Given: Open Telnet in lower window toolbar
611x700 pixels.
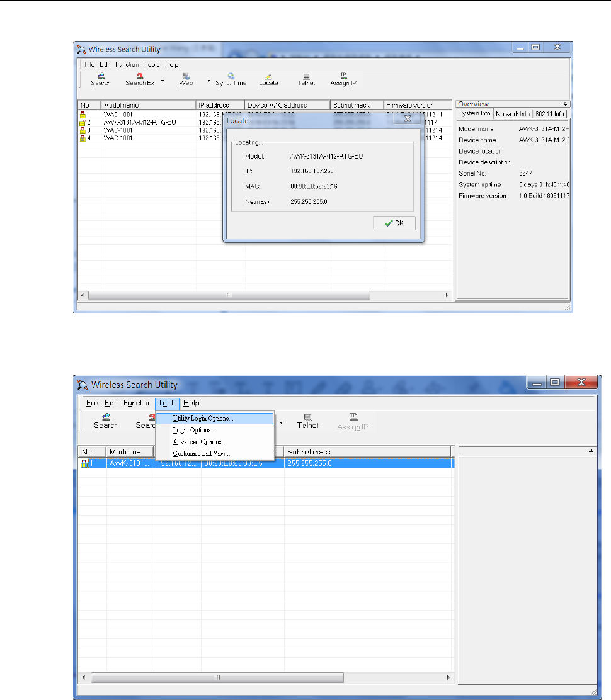Looking at the screenshot, I should coord(308,421).
